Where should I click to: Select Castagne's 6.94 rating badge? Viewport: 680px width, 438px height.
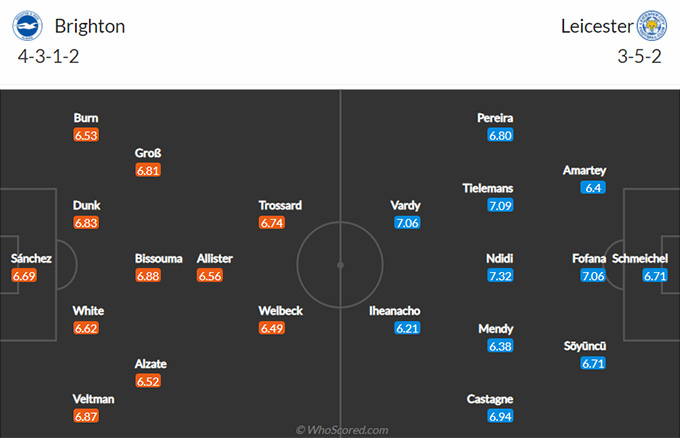pyautogui.click(x=500, y=416)
